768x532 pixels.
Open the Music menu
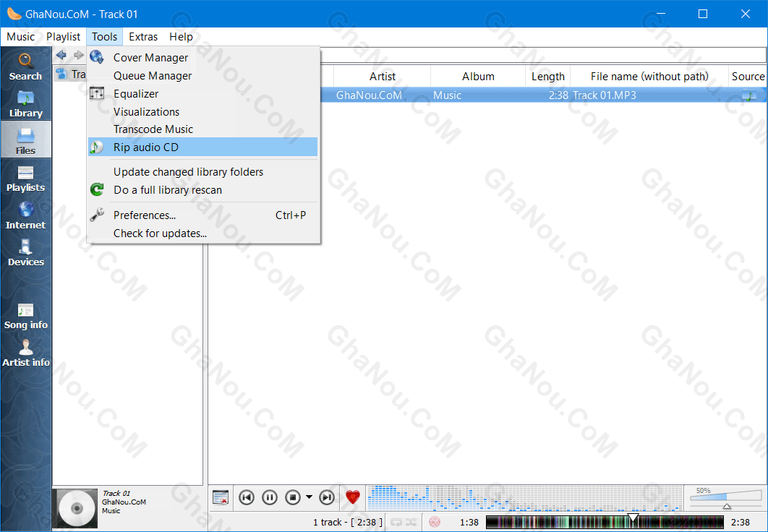pyautogui.click(x=20, y=37)
